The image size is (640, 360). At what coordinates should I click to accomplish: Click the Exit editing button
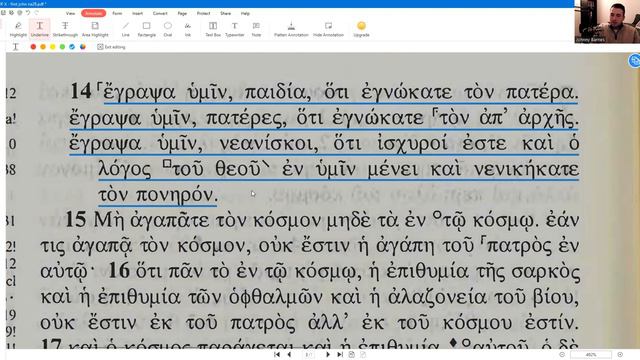[x=111, y=47]
